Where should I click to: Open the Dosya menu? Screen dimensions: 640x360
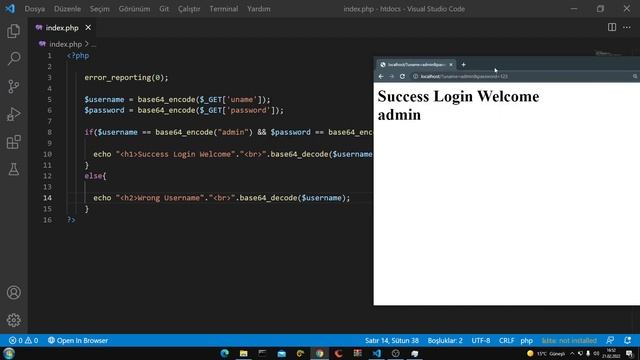35,9
